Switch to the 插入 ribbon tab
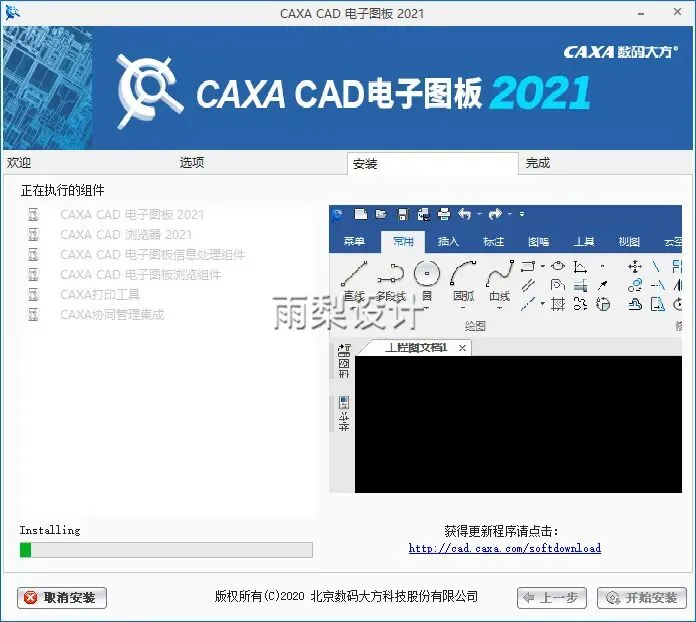Image resolution: width=696 pixels, height=622 pixels. pyautogui.click(x=448, y=242)
